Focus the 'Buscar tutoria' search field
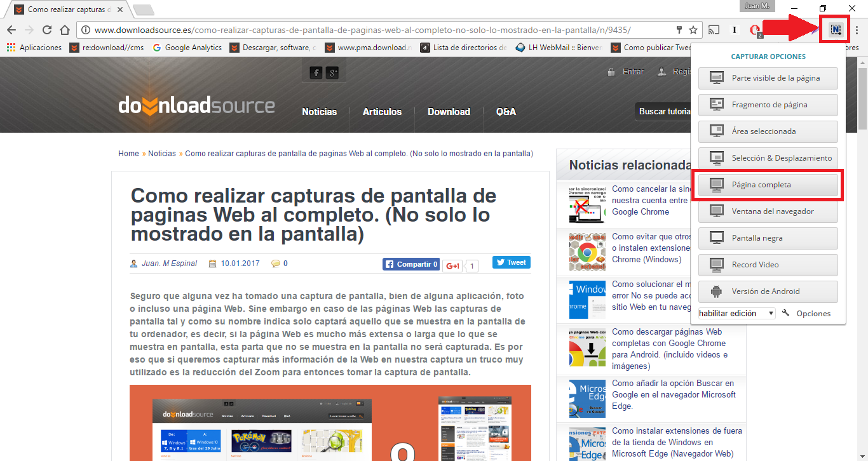The image size is (868, 461). coord(662,111)
